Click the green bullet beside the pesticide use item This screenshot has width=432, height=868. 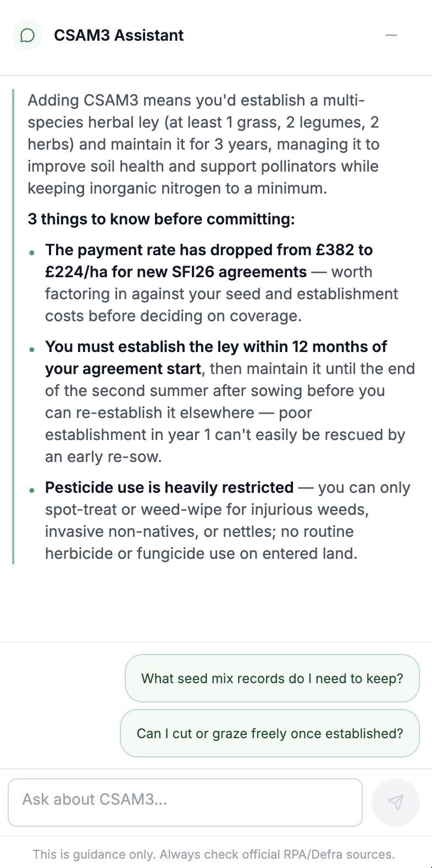pos(32,490)
